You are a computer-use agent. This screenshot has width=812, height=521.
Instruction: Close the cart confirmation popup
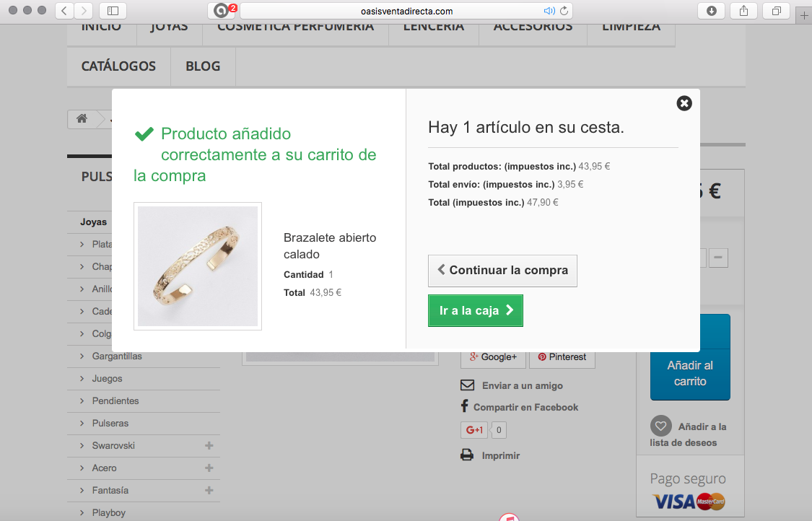pyautogui.click(x=684, y=103)
